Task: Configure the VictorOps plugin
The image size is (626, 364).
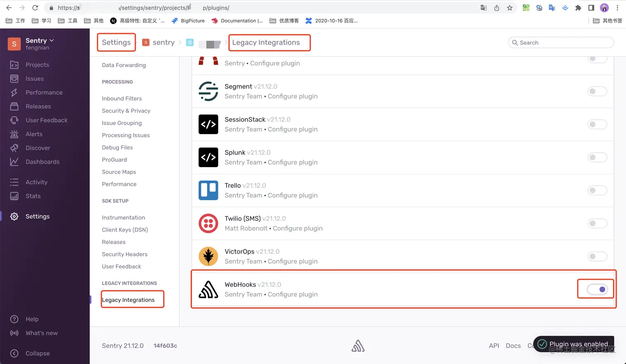Action: (293, 261)
